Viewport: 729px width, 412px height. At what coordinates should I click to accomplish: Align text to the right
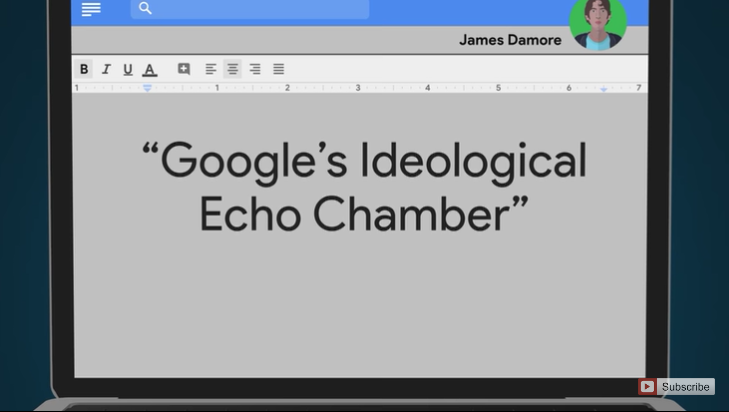click(255, 69)
